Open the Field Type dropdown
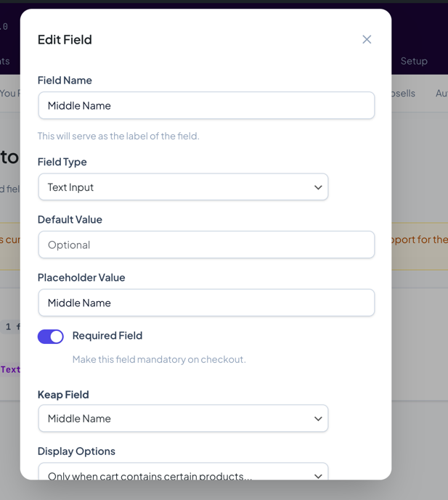Image resolution: width=448 pixels, height=500 pixels. [x=183, y=187]
